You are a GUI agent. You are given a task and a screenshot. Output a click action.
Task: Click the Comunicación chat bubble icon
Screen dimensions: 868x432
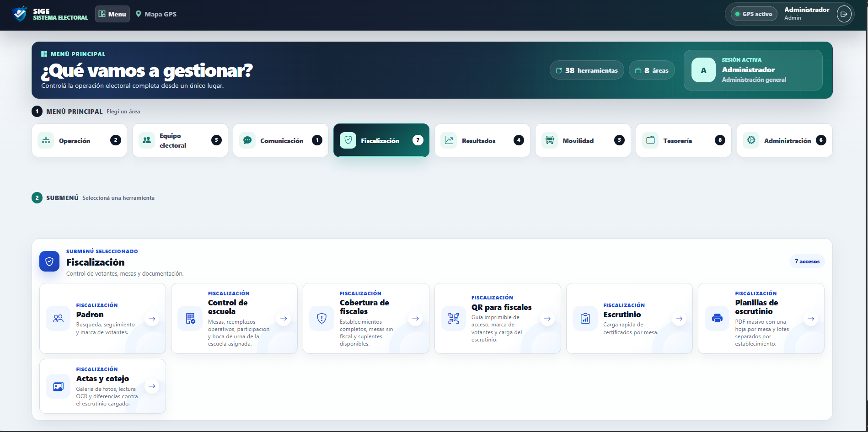247,140
